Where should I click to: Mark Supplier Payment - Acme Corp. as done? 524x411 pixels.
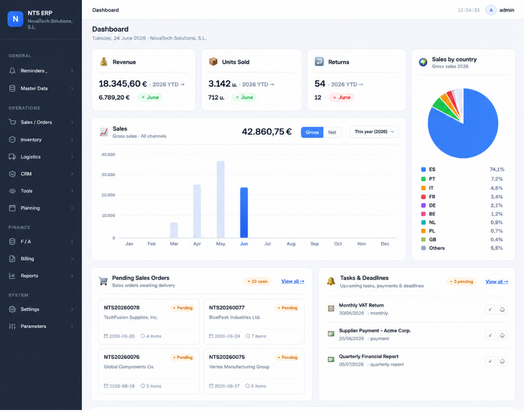tap(490, 335)
